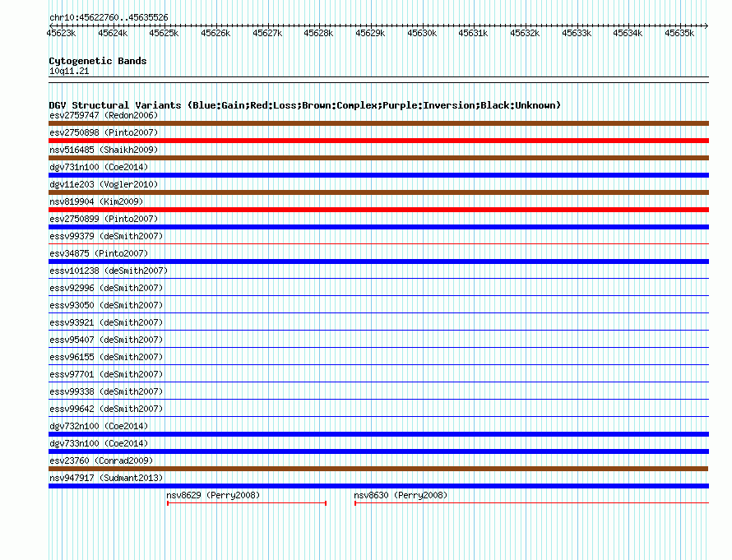732x560 pixels.
Task: Click the chr10:45622760..45635526 coordinates text
Action: 109,17
